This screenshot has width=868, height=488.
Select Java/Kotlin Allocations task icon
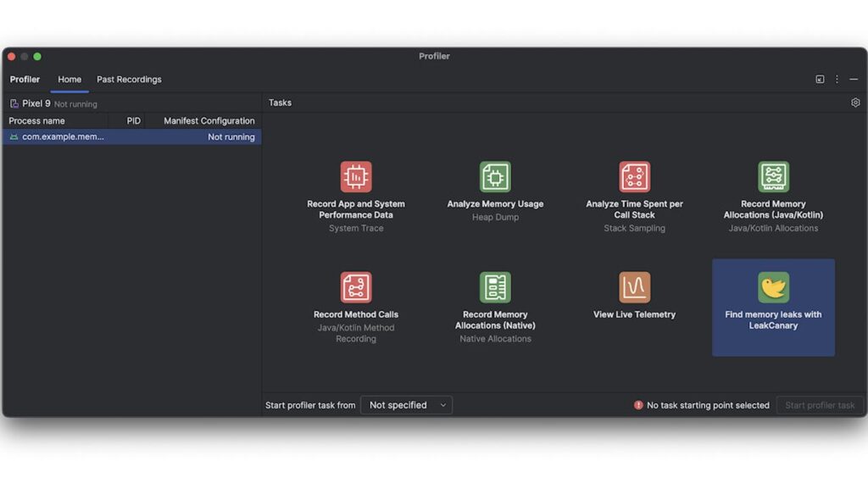(x=773, y=177)
